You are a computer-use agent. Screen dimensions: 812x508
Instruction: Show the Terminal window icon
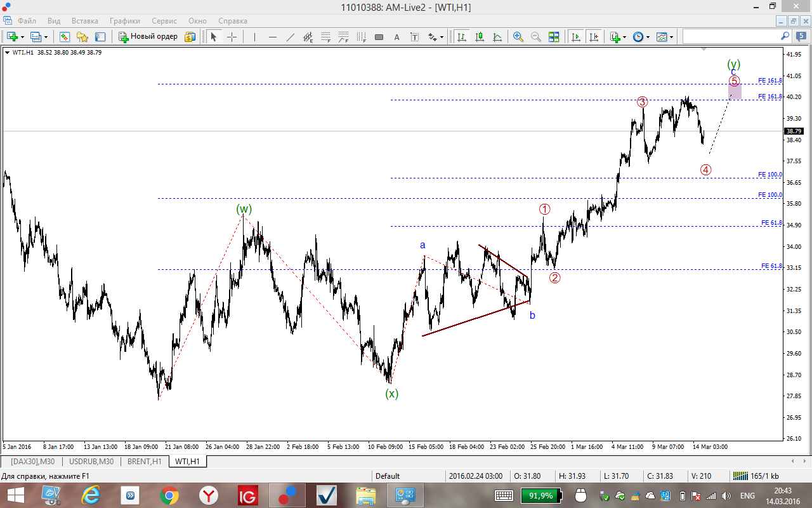(100, 37)
